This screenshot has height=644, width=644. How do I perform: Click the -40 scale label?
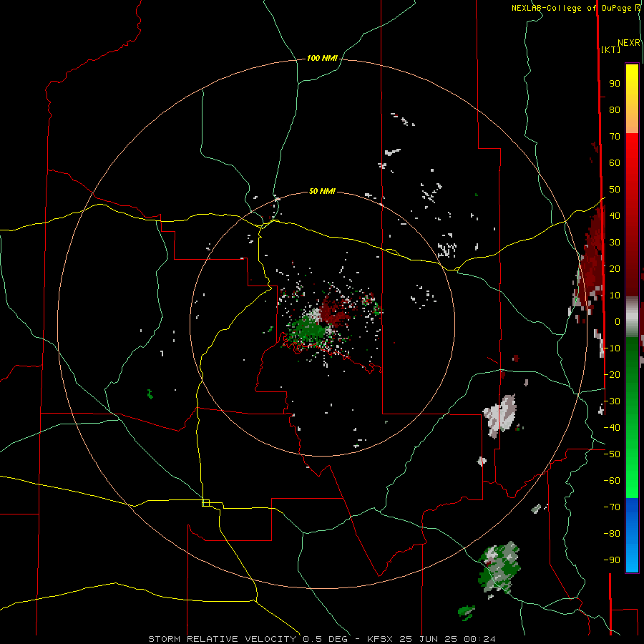coord(612,428)
